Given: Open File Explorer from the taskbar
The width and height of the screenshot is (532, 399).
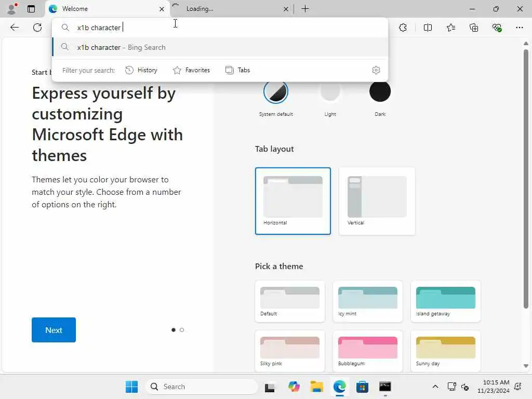Looking at the screenshot, I should tap(316, 387).
